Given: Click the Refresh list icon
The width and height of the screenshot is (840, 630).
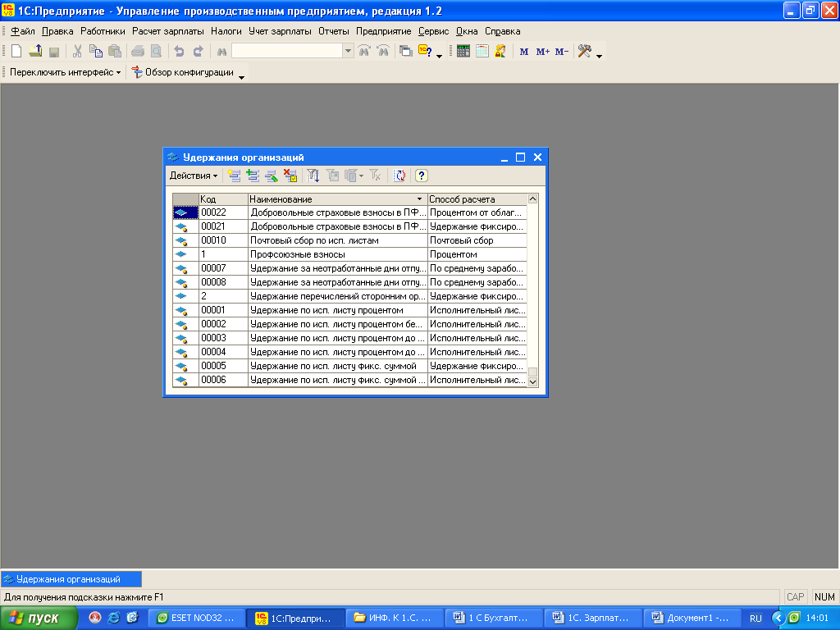Looking at the screenshot, I should point(399,176).
